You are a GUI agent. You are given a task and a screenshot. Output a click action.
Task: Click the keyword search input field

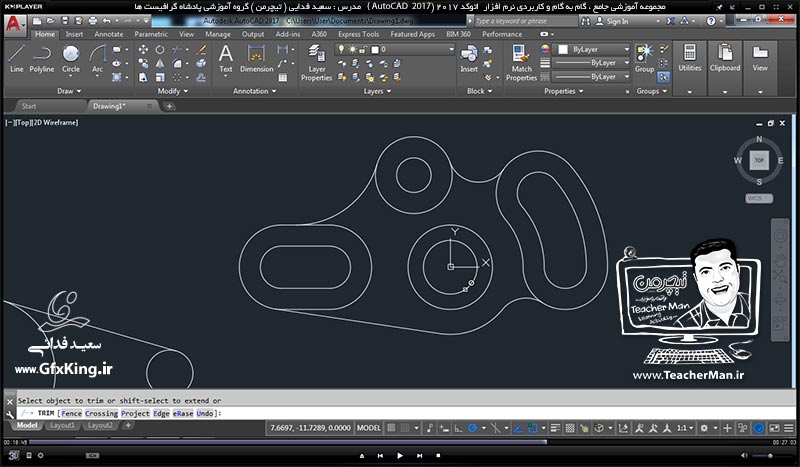526,21
